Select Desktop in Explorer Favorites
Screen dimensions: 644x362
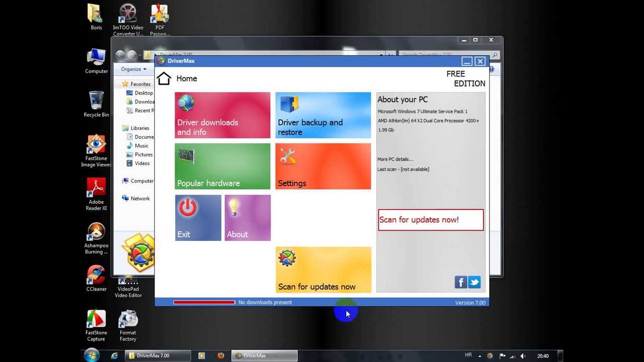click(140, 93)
